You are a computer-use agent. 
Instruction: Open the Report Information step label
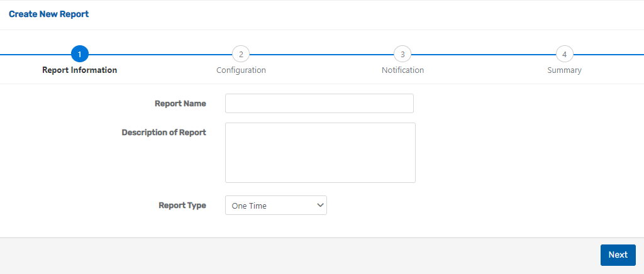click(80, 70)
